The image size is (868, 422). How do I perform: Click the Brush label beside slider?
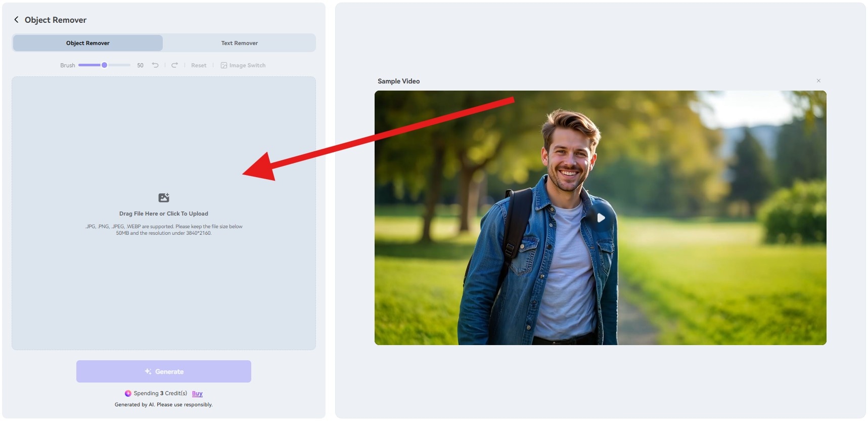pos(67,65)
